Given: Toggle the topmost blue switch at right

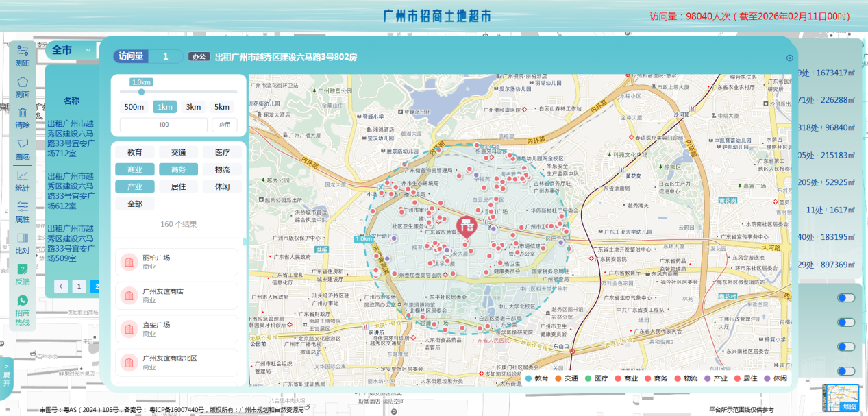Looking at the screenshot, I should coord(846,297).
